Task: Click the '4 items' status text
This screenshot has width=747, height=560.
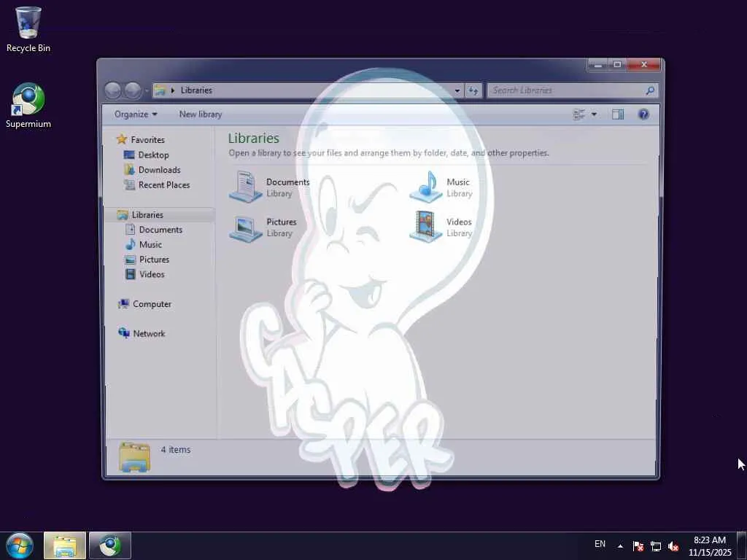Action: click(x=175, y=449)
